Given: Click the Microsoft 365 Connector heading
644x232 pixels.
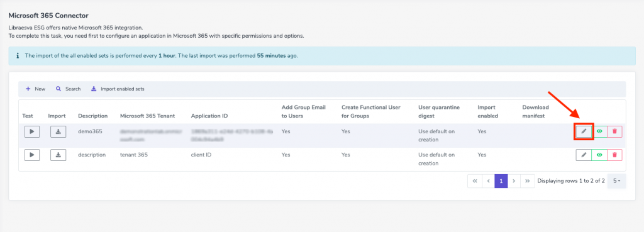Looking at the screenshot, I should (48, 16).
